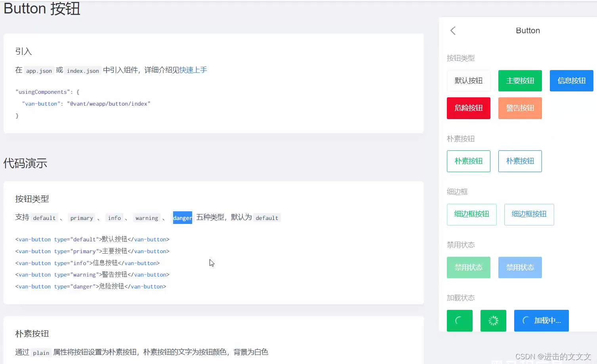
Task: Tap the greyed-out blue 禁用状态 button
Action: (x=520, y=267)
